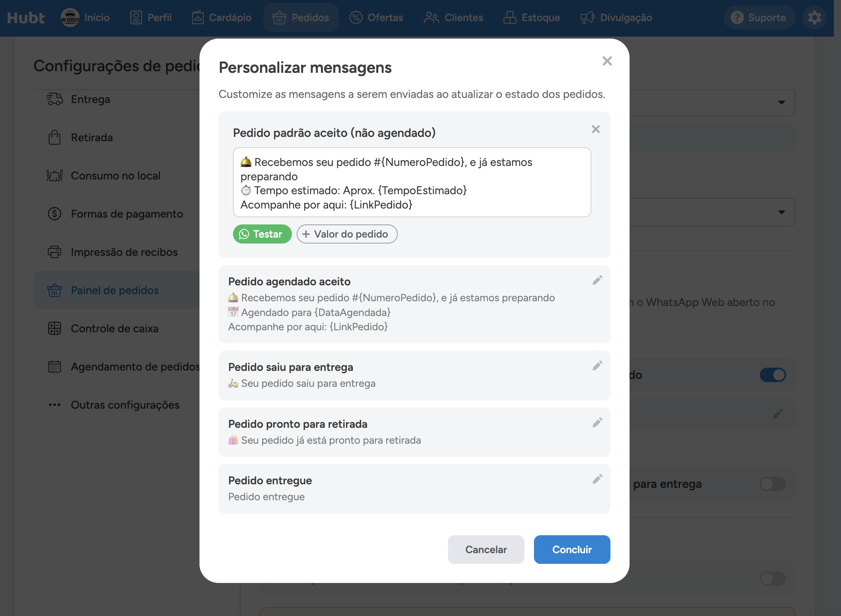Click the green Testar WhatsApp button
This screenshot has height=616, width=841.
coord(262,234)
